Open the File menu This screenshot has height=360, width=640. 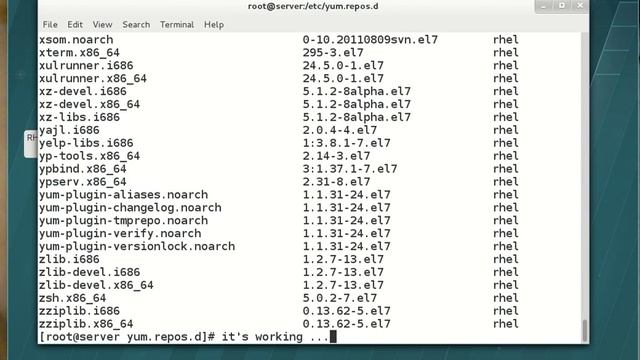pos(50,24)
